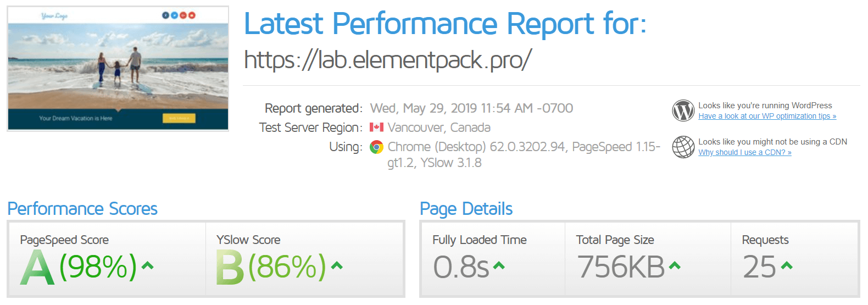Click the Page Details heading

point(466,209)
